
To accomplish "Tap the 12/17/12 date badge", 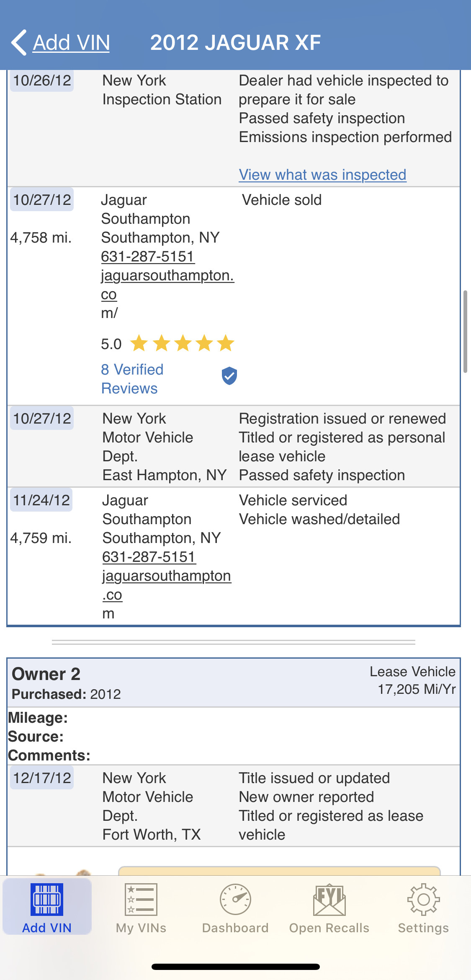I will click(x=42, y=778).
